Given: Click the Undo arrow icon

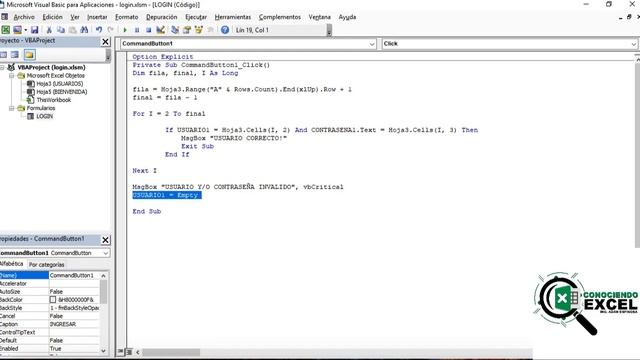Looking at the screenshot, I should (x=99, y=30).
